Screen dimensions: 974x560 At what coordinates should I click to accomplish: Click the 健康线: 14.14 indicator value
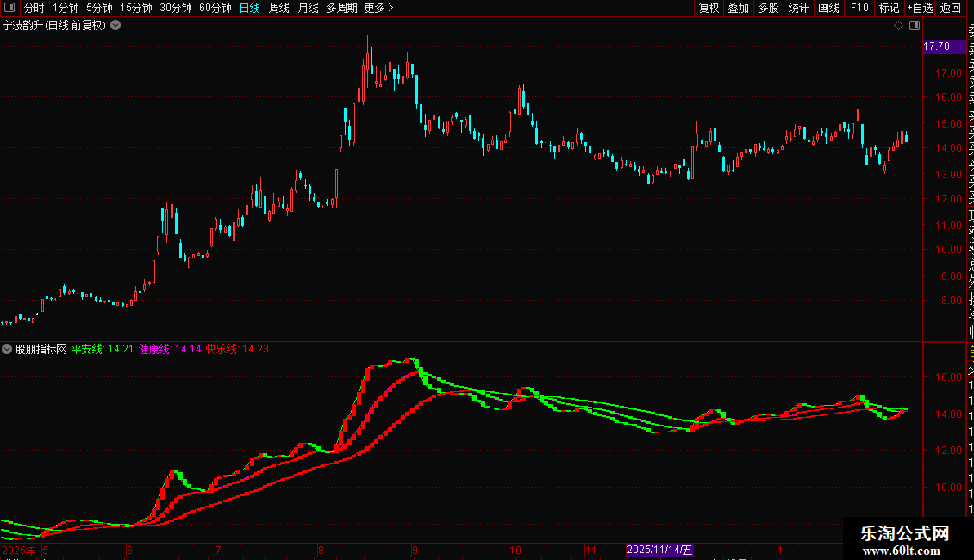(170, 349)
